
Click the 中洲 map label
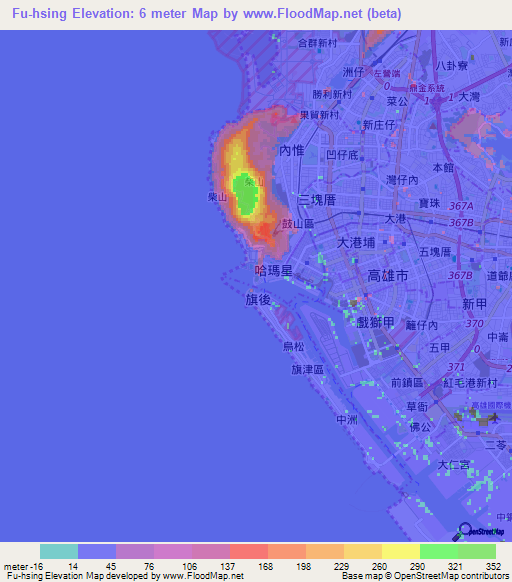[x=347, y=420]
